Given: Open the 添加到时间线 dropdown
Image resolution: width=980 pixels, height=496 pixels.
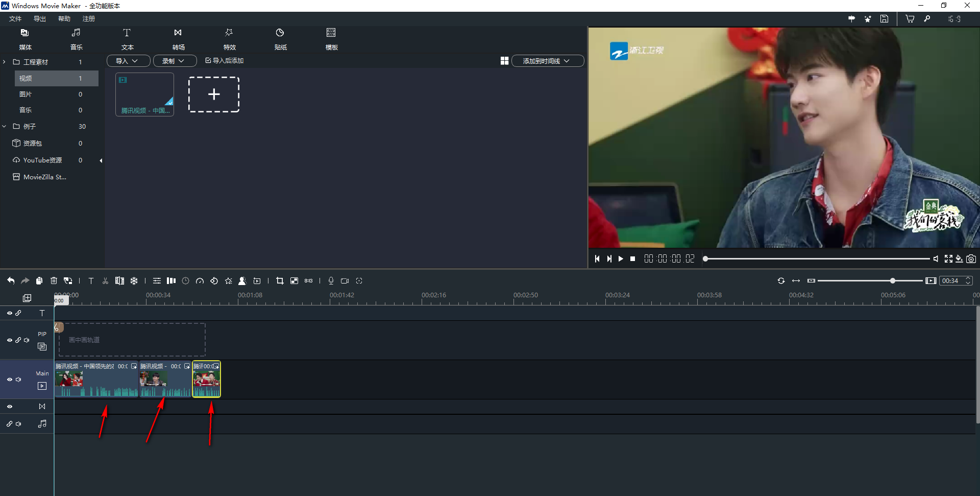Looking at the screenshot, I should click(x=547, y=61).
